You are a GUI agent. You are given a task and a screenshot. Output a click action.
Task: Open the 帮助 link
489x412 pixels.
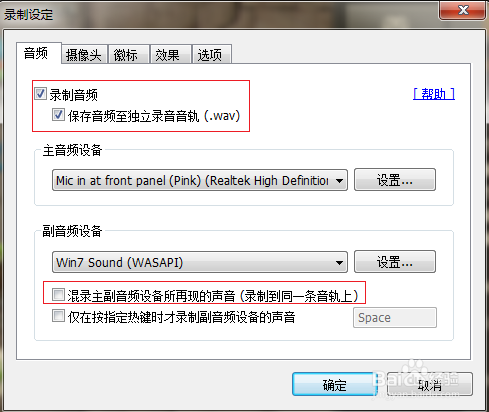(x=434, y=94)
